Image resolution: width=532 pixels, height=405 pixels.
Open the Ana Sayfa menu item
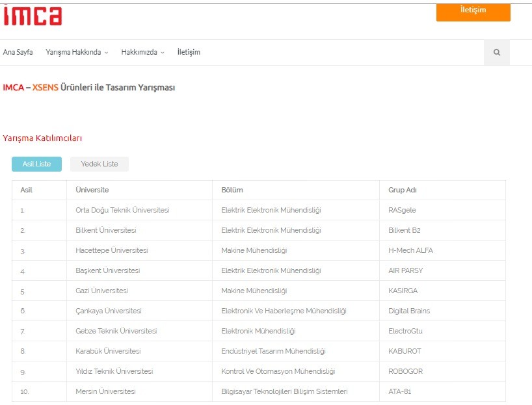point(18,52)
